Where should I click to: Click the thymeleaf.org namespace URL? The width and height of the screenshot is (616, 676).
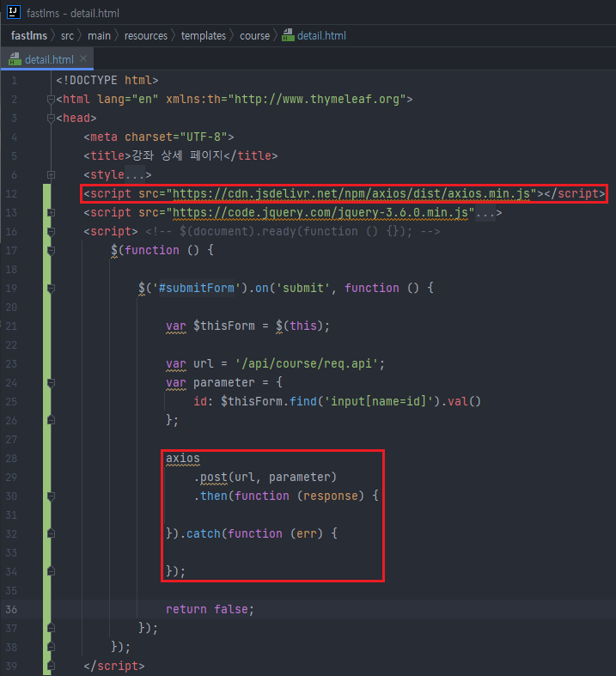(317, 99)
